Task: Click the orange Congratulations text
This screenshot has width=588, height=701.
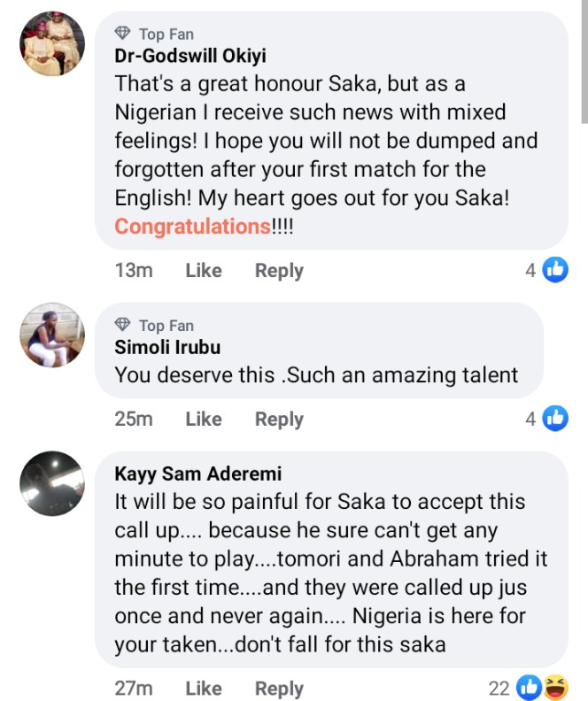Action: [192, 227]
